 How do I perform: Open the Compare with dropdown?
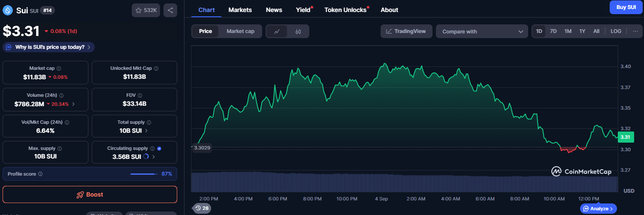coord(482,31)
